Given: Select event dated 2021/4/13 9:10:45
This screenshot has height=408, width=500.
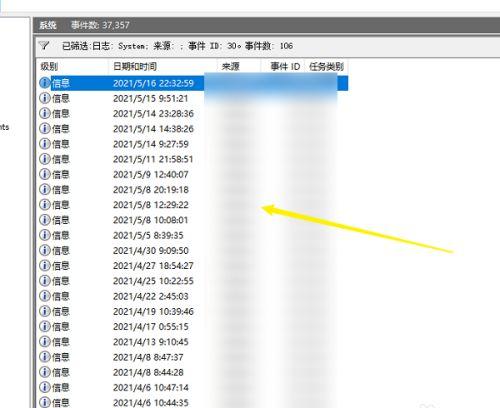Looking at the screenshot, I should coord(193,342).
